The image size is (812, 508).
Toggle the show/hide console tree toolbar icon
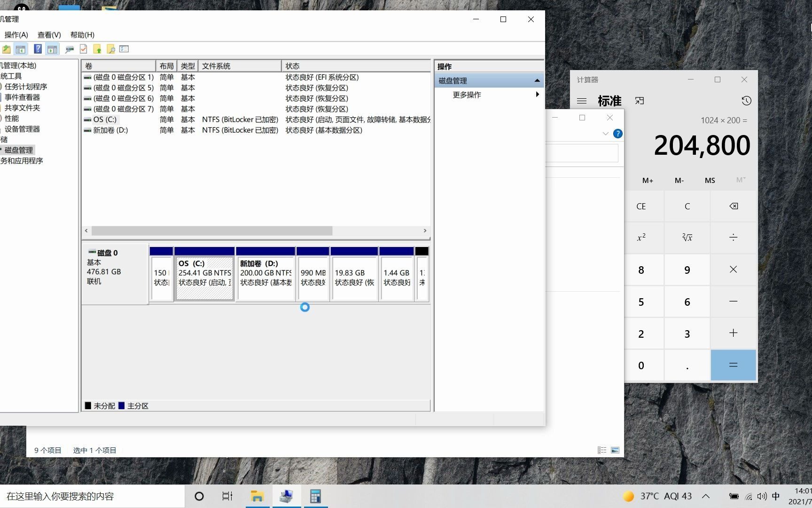(20, 49)
